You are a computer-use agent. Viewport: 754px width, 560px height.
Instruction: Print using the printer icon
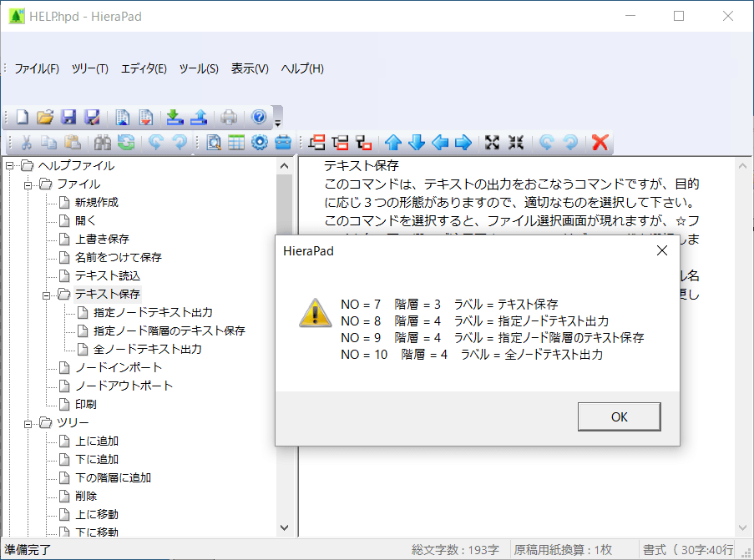coord(229,117)
